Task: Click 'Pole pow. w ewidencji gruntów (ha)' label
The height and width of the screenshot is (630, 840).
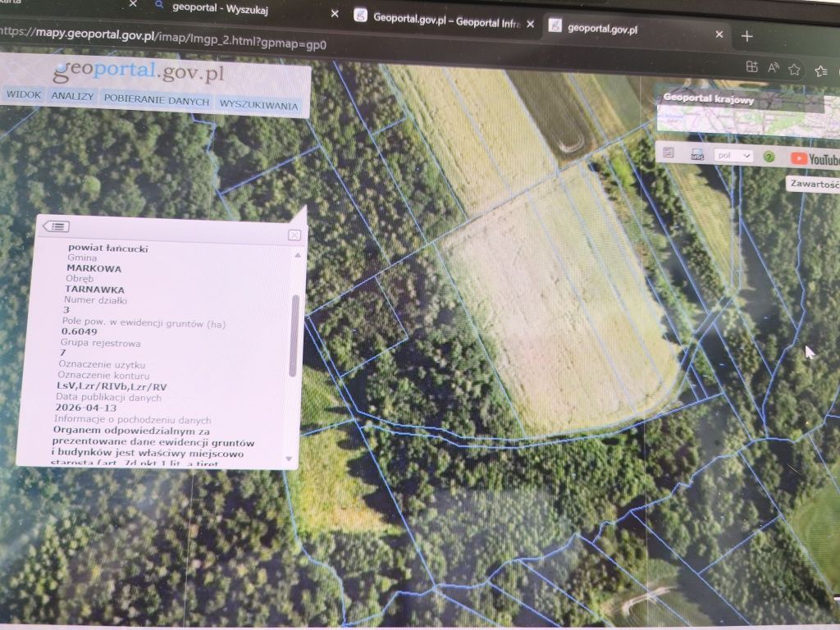Action: point(144,322)
